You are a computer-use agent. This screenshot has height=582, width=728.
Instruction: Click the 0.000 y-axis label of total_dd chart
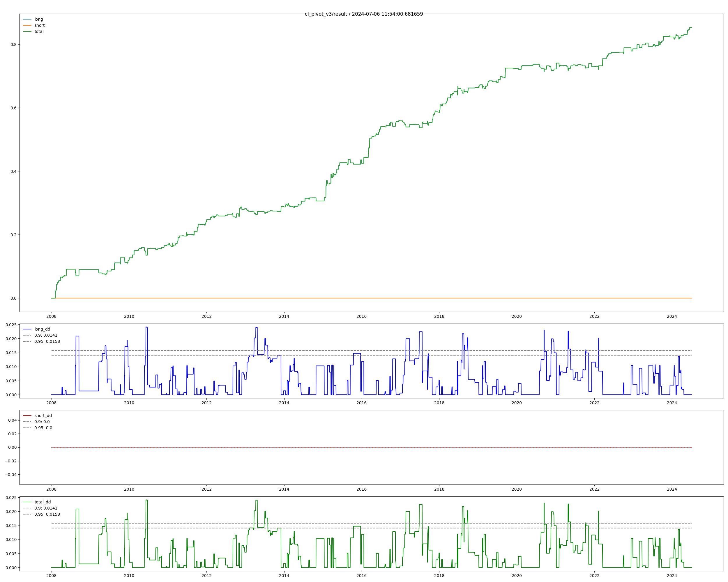click(11, 568)
